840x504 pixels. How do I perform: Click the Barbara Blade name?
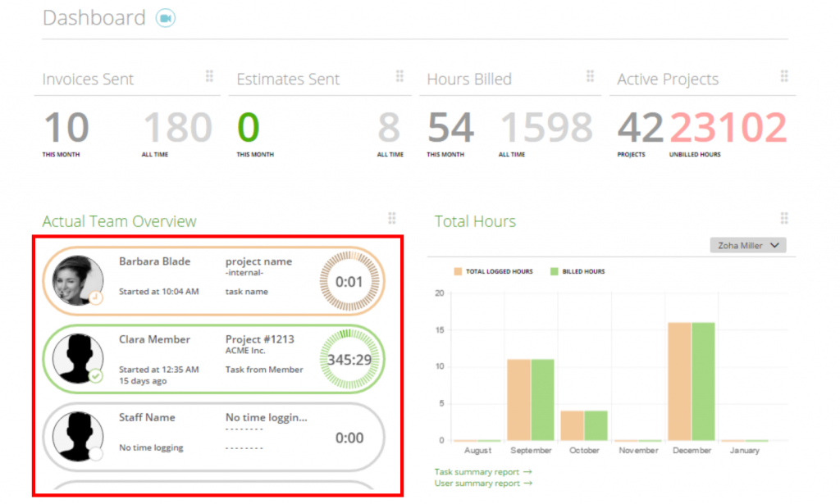click(154, 261)
